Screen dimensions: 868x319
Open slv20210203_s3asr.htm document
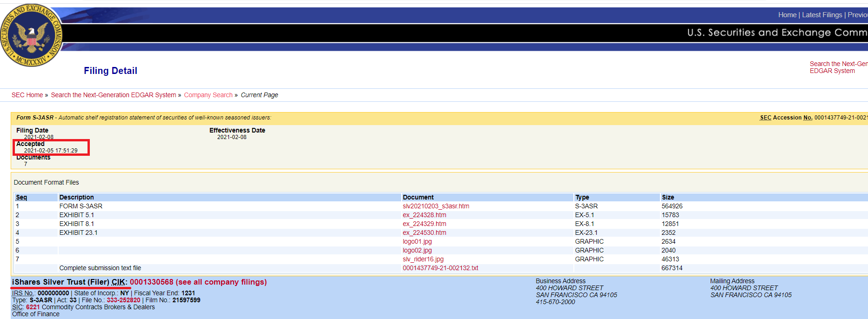pos(436,206)
